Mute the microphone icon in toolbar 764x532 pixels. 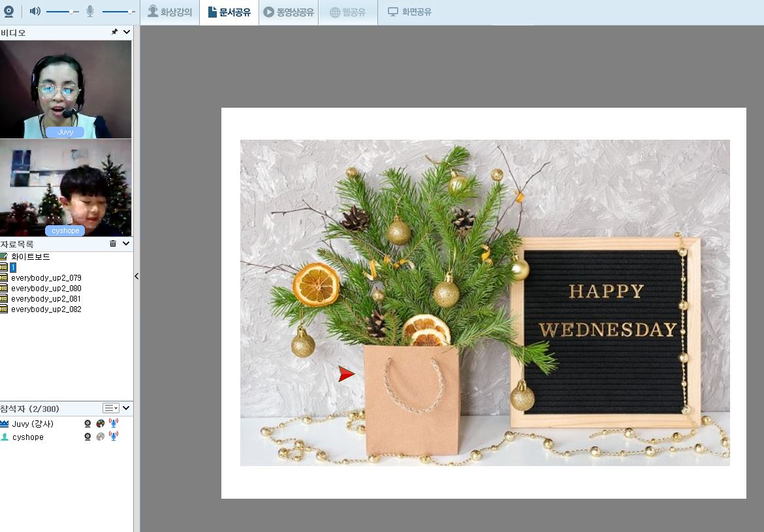[x=90, y=12]
